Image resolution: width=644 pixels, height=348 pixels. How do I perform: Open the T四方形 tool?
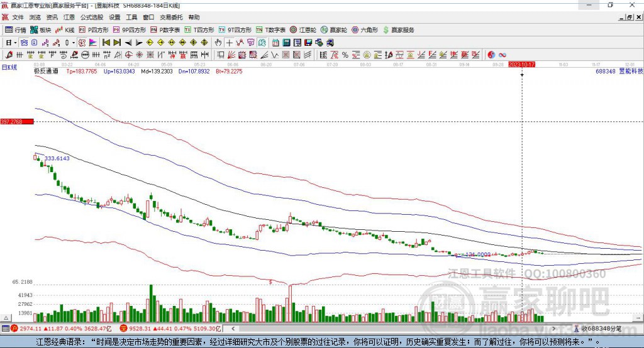point(199,30)
